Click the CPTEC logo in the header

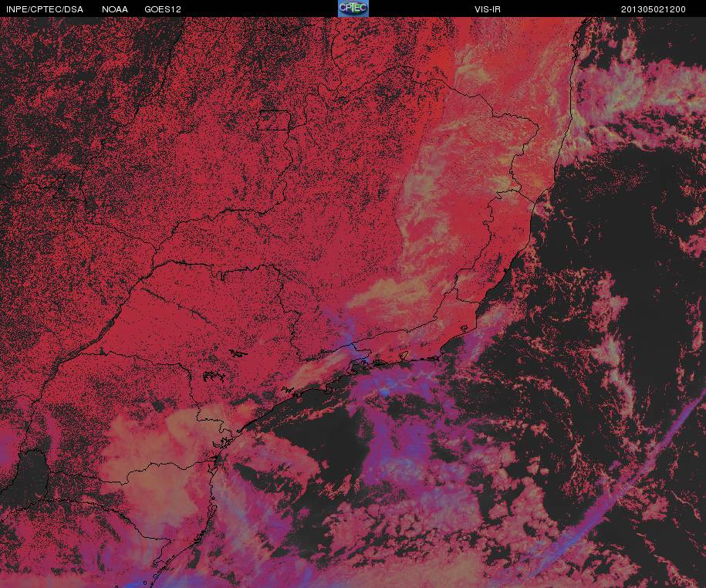coord(353,8)
